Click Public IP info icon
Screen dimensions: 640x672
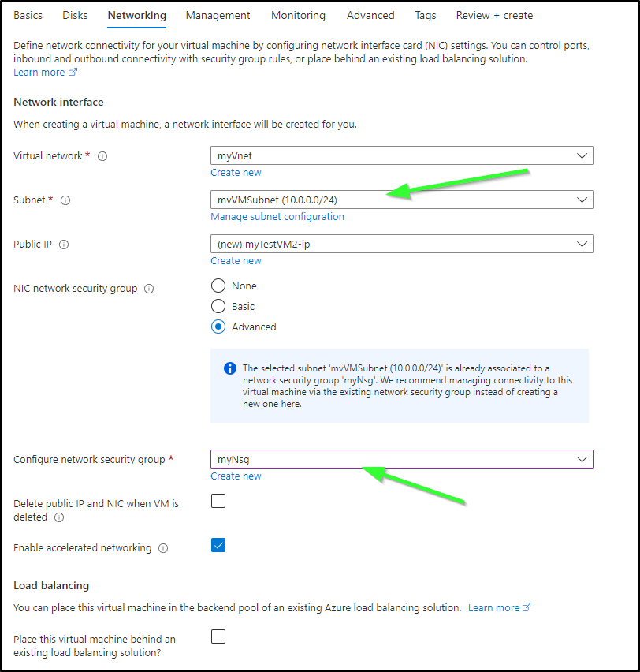click(64, 245)
